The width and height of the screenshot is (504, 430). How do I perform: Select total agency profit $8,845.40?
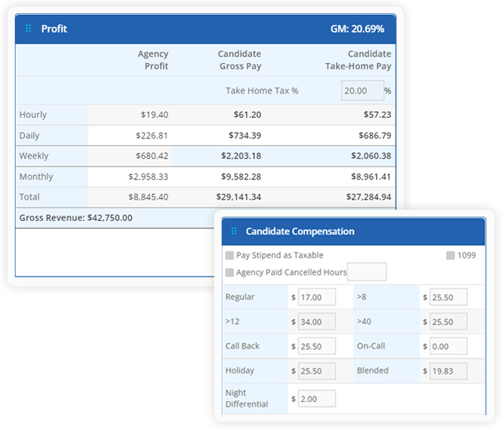(148, 196)
